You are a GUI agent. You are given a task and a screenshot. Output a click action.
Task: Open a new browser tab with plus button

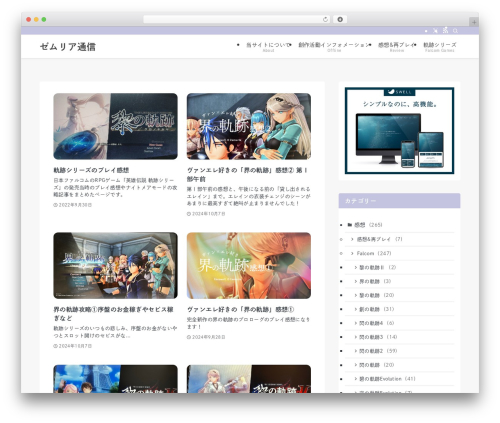pyautogui.click(x=474, y=22)
